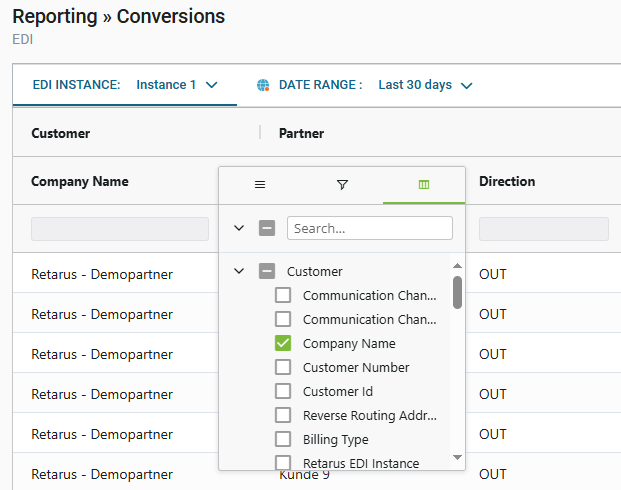Select the columns tab icon
This screenshot has width=621, height=490.
(424, 185)
